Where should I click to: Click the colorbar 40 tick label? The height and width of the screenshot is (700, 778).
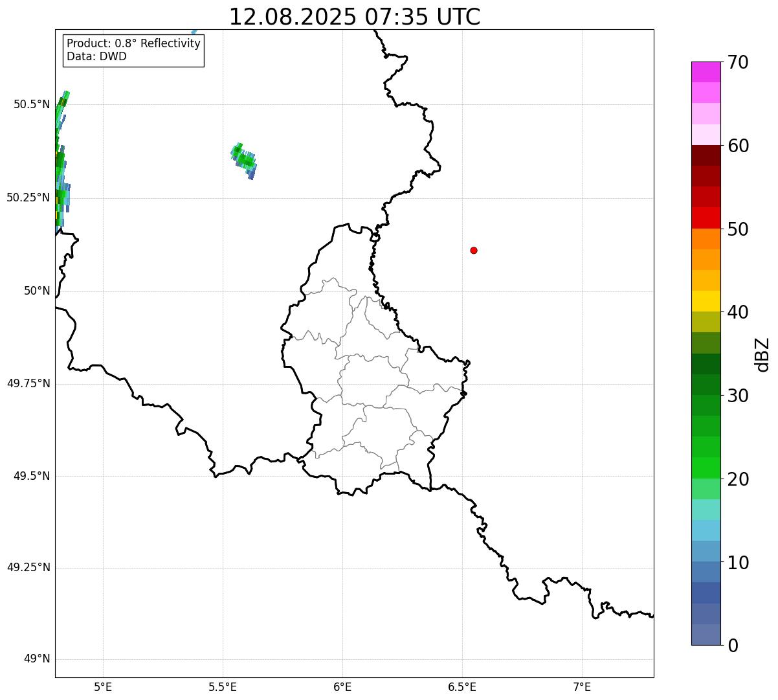(738, 312)
